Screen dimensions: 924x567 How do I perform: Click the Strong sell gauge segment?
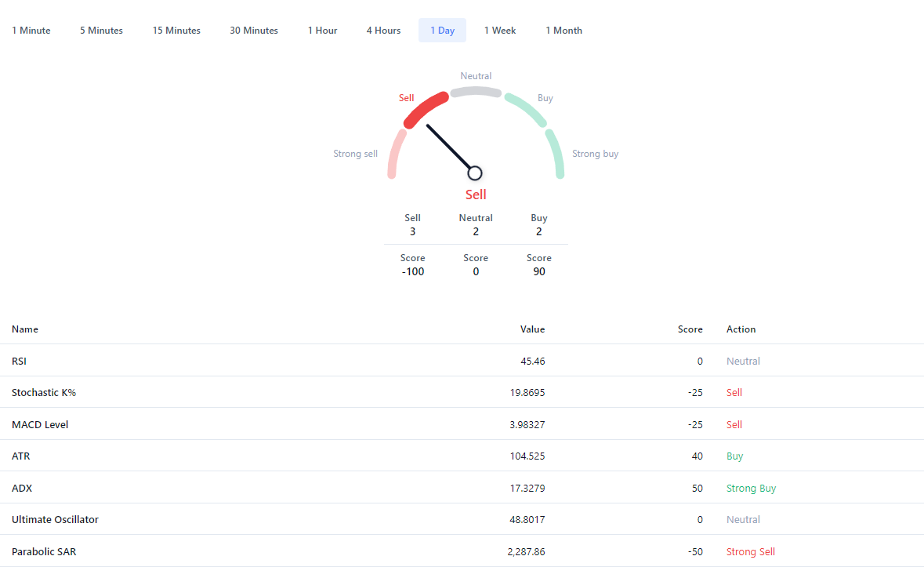396,154
